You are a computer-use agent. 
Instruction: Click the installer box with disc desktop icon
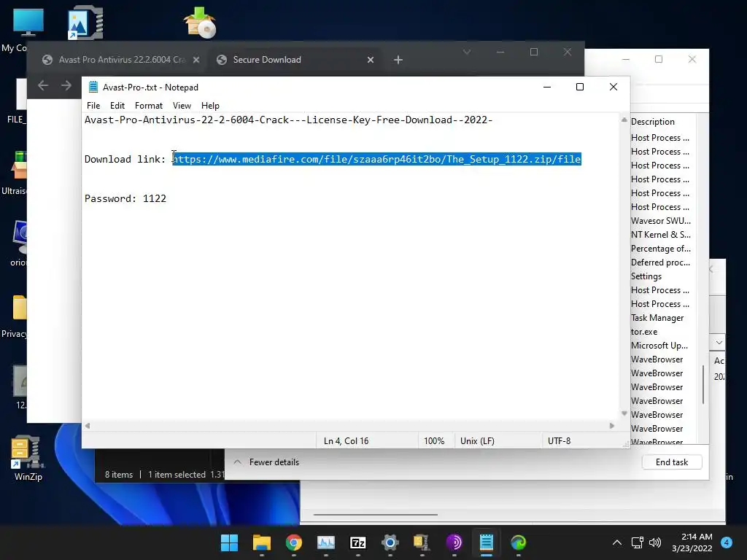click(200, 23)
